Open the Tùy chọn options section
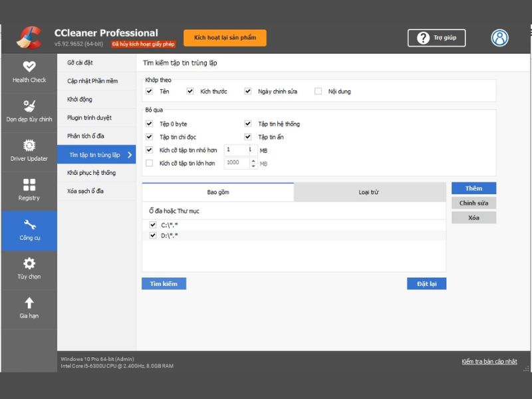This screenshot has height=399, width=532. 29,269
